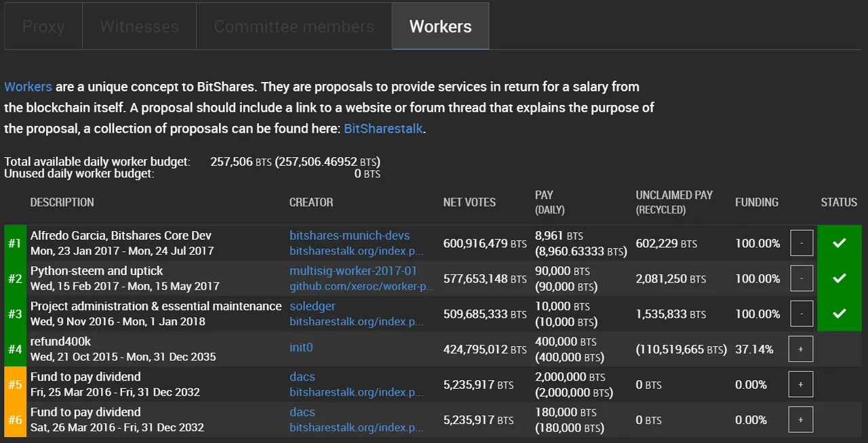The height and width of the screenshot is (443, 868).
Task: Select rank badge #4
Action: tap(15, 349)
